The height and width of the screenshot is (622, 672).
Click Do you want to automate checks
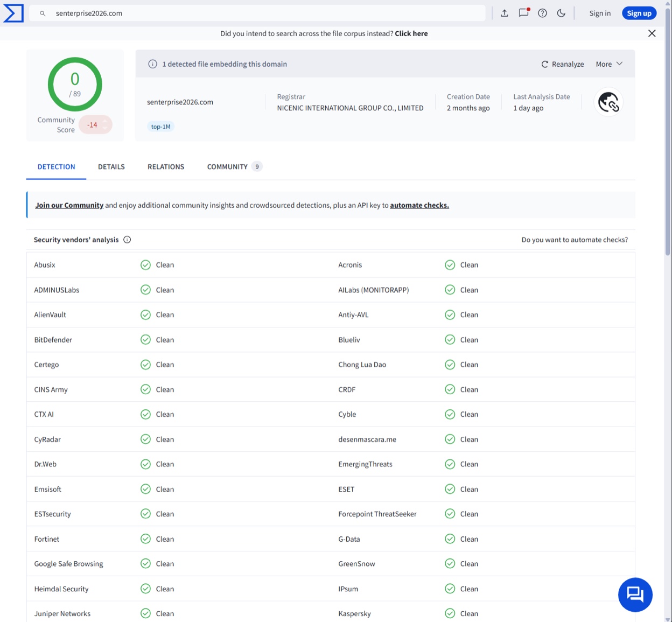click(x=575, y=240)
